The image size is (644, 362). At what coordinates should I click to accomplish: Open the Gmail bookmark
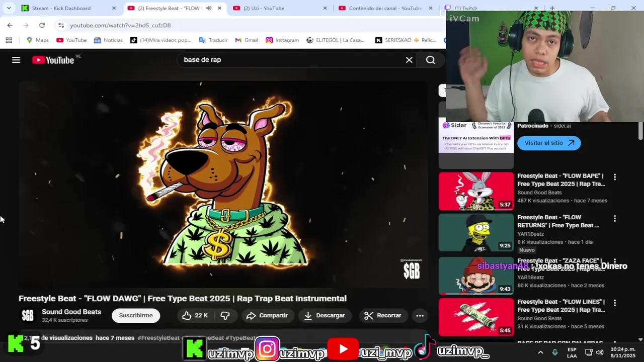(x=247, y=40)
